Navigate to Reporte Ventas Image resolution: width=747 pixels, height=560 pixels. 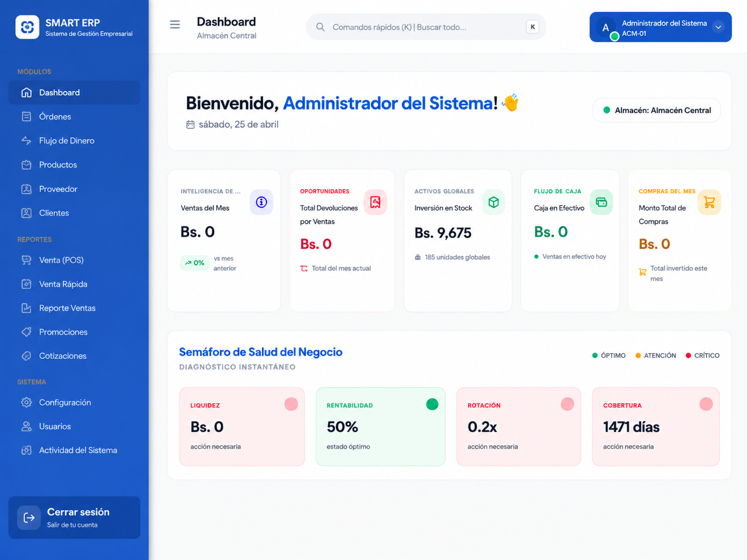pos(74,308)
